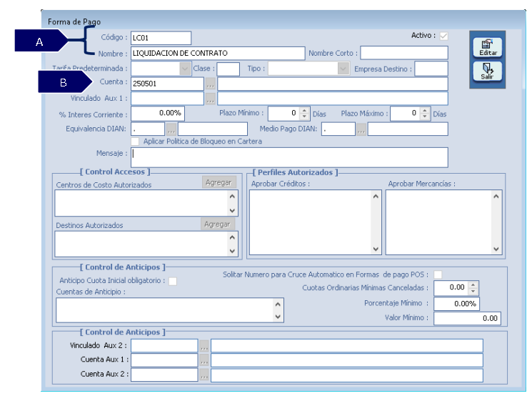Screen dimensions: 532x396
Task: Click Agregar for Centros de Costo Autorizados
Action: point(219,182)
